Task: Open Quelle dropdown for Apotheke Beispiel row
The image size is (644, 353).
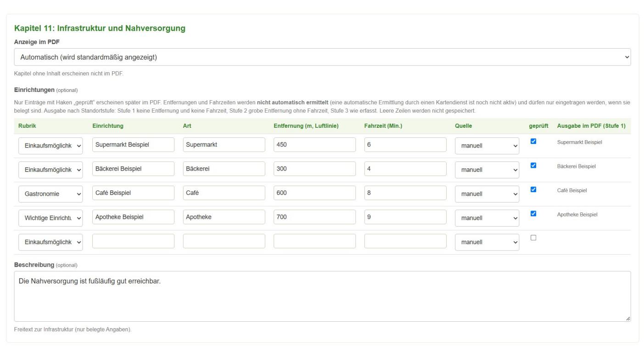Action: click(487, 218)
